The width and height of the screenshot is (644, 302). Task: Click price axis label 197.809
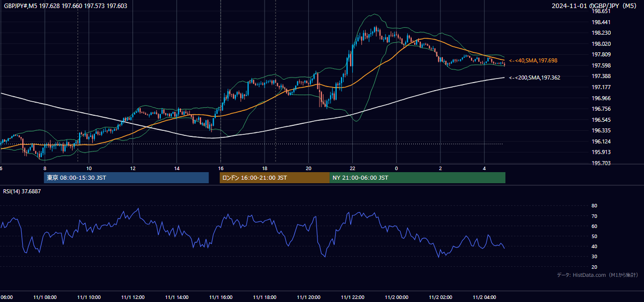tap(601, 54)
